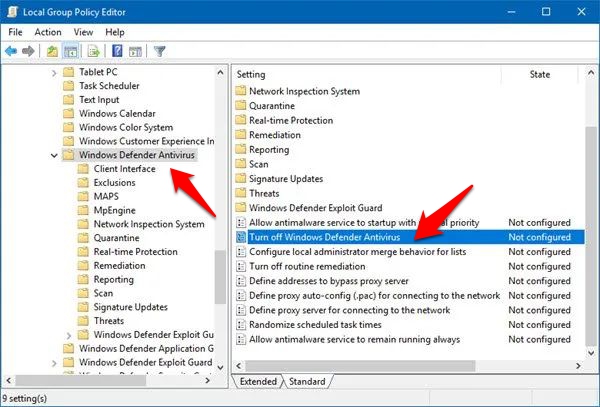Expand the Windows Defender Exploit Guard tree node
Screen dimensions: 600x407
pos(54,363)
